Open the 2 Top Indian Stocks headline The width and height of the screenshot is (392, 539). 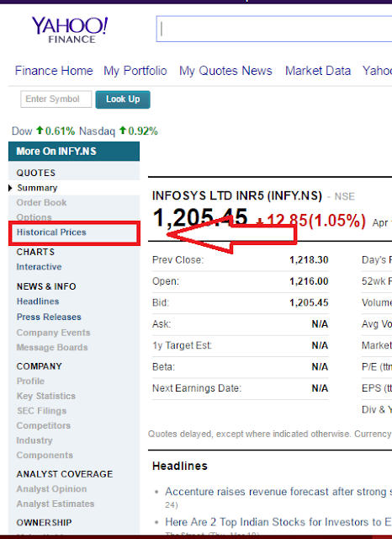click(x=278, y=522)
